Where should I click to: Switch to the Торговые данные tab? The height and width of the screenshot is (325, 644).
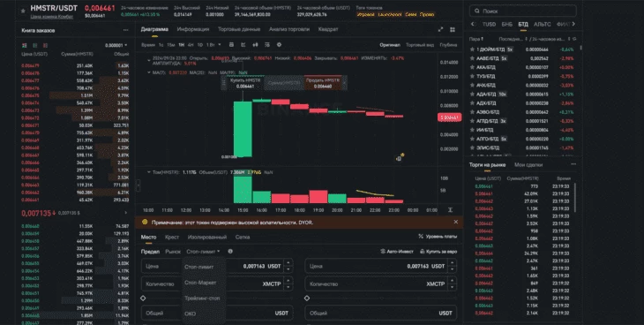[x=239, y=29]
